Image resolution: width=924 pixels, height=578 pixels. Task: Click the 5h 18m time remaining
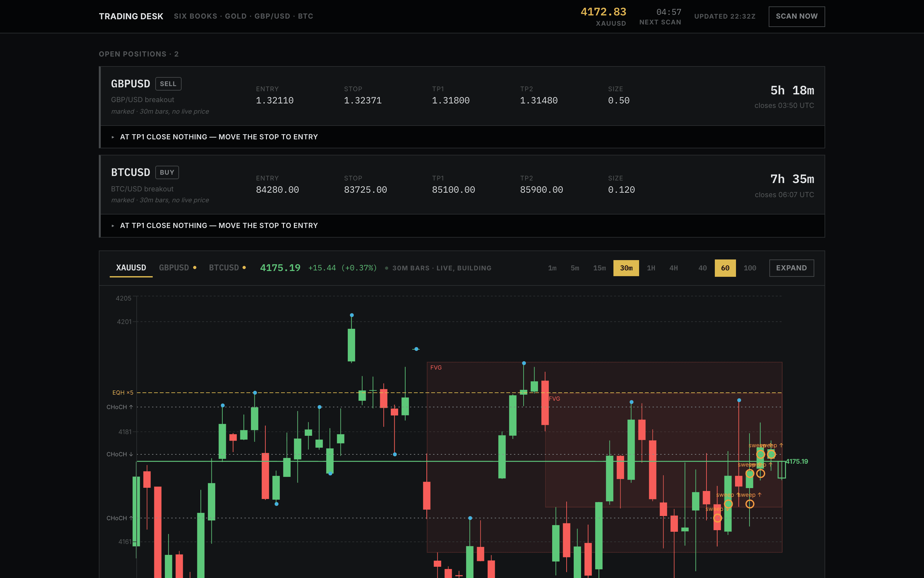pos(792,91)
